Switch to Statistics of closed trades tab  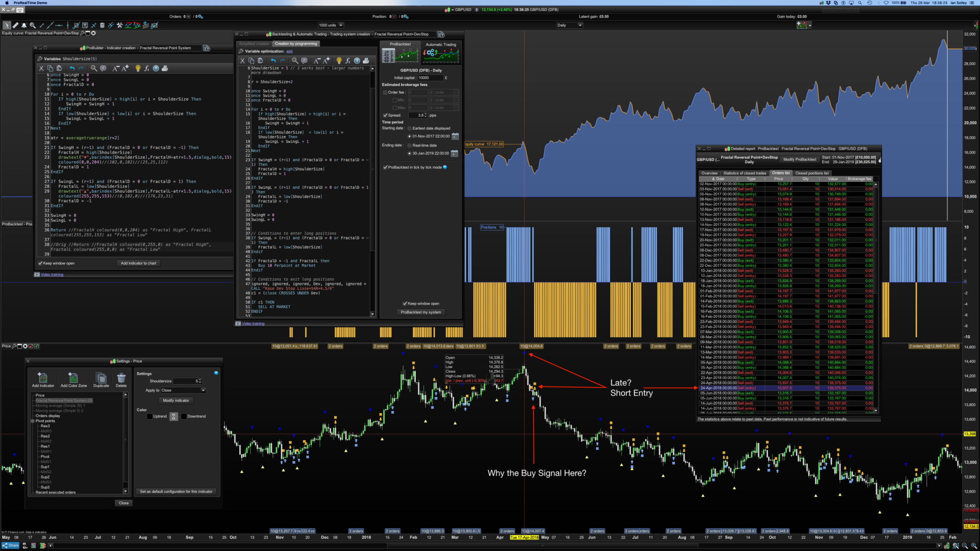(x=744, y=173)
